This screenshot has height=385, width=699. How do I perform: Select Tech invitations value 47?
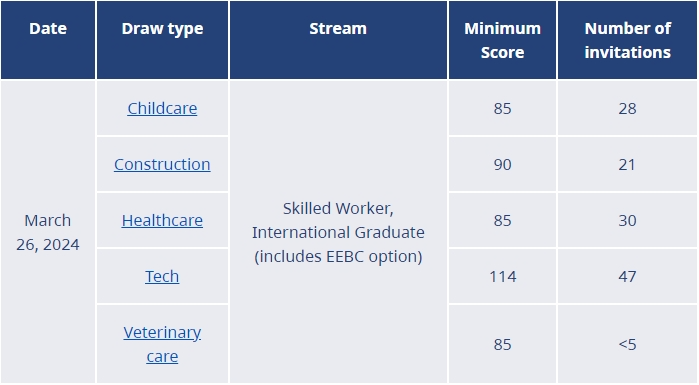point(627,276)
